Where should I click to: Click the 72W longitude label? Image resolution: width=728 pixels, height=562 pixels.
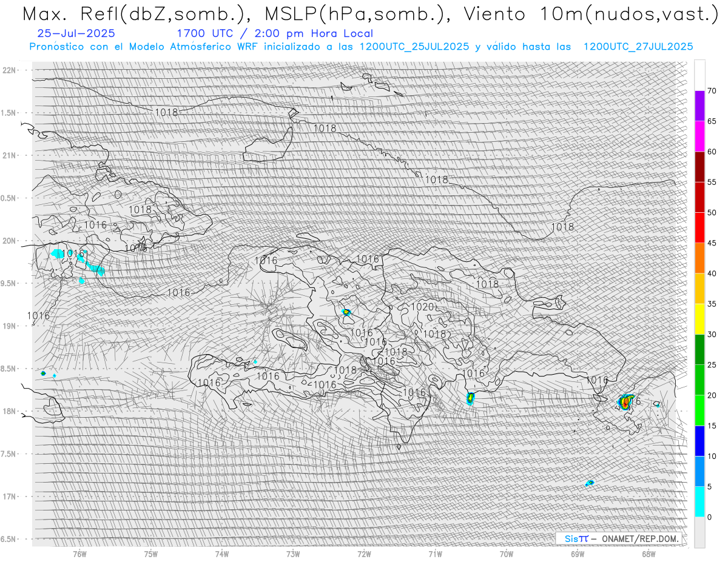pos(364,553)
